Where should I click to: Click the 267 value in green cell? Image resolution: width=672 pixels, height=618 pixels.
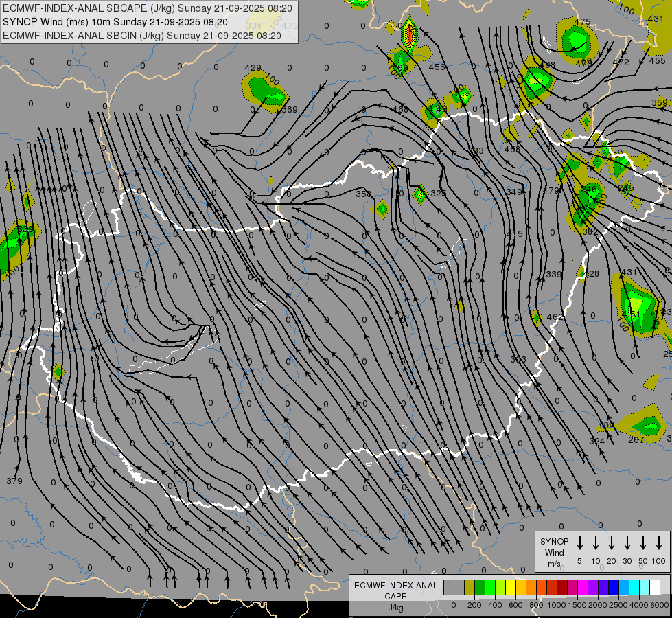click(x=636, y=439)
